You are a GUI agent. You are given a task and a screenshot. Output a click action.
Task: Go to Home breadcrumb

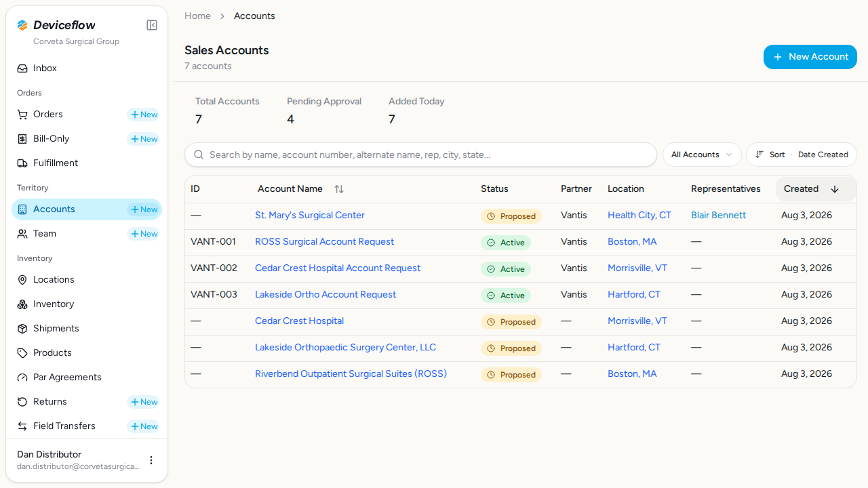197,16
